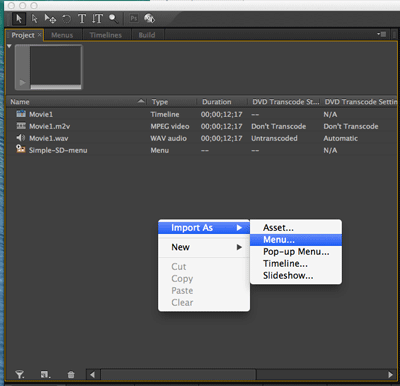Choose New in the context menu
This screenshot has width=400, height=386.
(204, 247)
